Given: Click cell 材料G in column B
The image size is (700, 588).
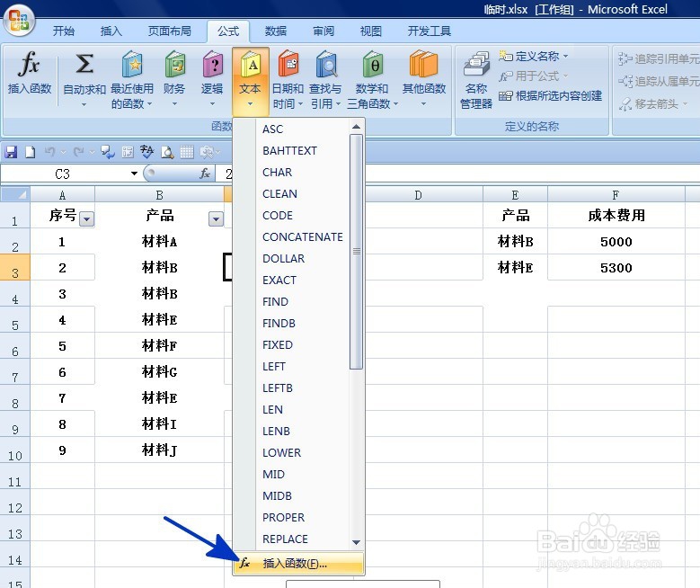Looking at the screenshot, I should (x=159, y=371).
